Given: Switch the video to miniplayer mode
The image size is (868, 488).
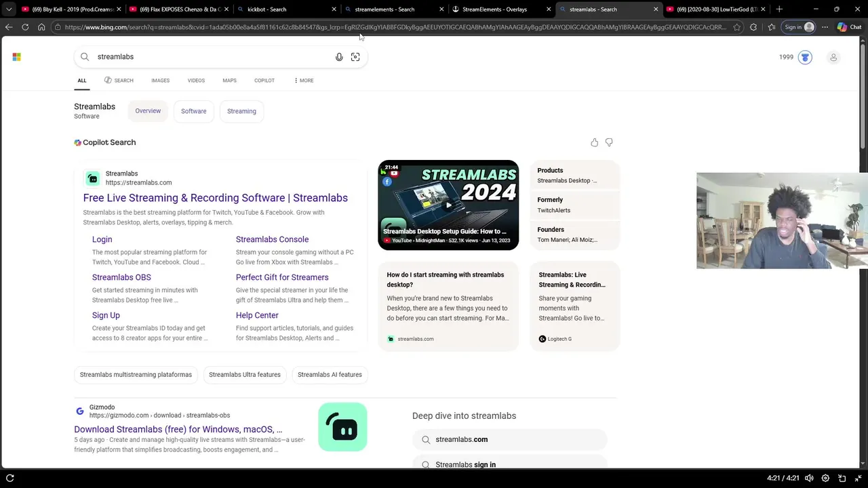Looking at the screenshot, I should (x=842, y=478).
